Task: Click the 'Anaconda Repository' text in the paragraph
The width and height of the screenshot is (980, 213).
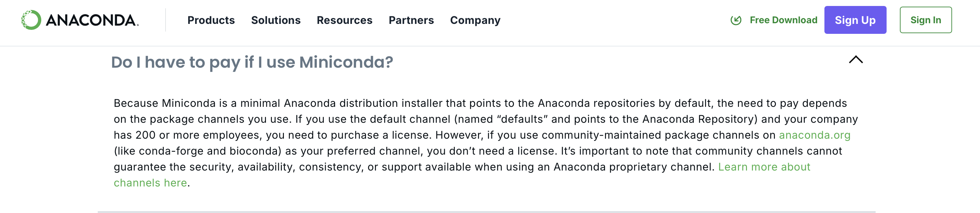Action: tap(698, 119)
